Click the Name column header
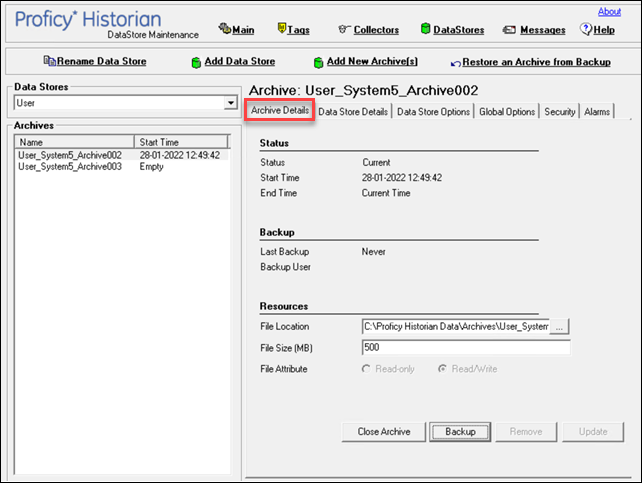Image resolution: width=642 pixels, height=483 pixels. tap(75, 142)
